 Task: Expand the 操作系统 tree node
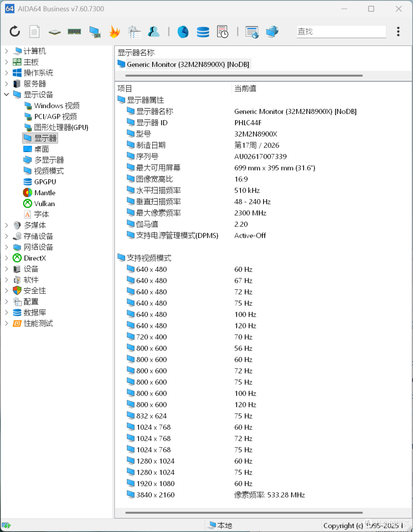[7, 73]
